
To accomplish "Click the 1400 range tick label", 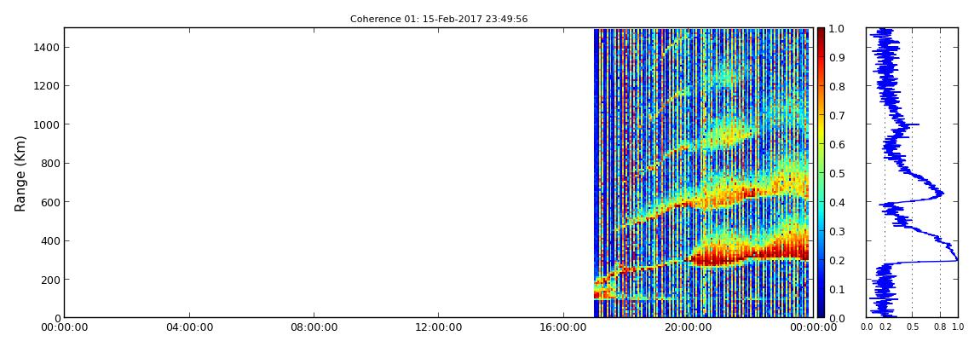I will click(x=45, y=48).
